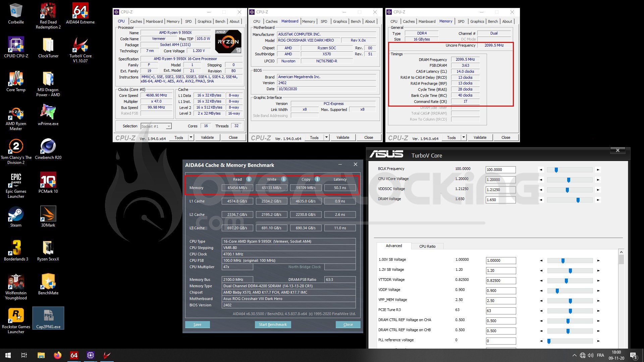Open Bench tab in CPU-Z Mainboard window
The image size is (644, 362).
(356, 21)
